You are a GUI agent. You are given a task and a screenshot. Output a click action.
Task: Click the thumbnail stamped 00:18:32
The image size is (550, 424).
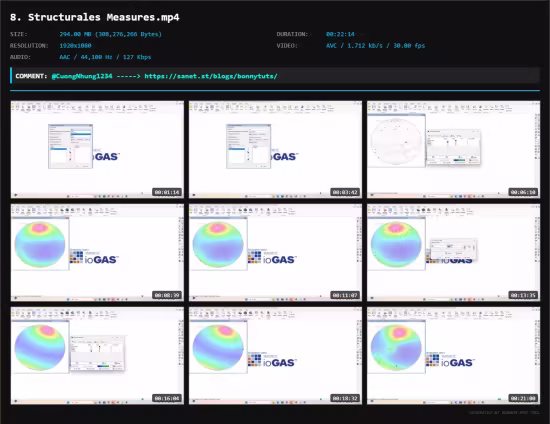pyautogui.click(x=275, y=356)
